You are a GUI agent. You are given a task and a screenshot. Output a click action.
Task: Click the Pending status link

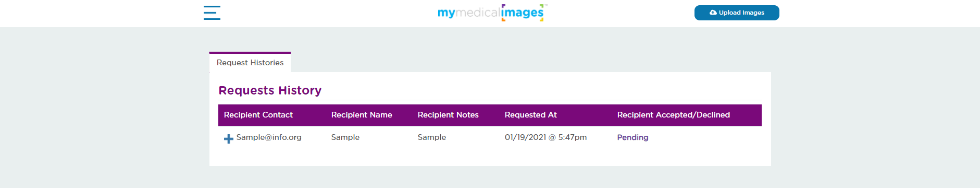point(632,137)
